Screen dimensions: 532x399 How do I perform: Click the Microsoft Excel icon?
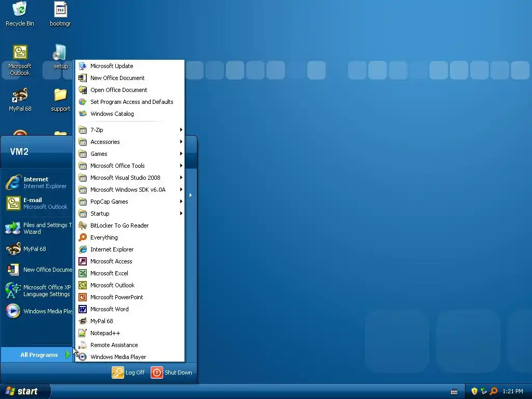(83, 273)
